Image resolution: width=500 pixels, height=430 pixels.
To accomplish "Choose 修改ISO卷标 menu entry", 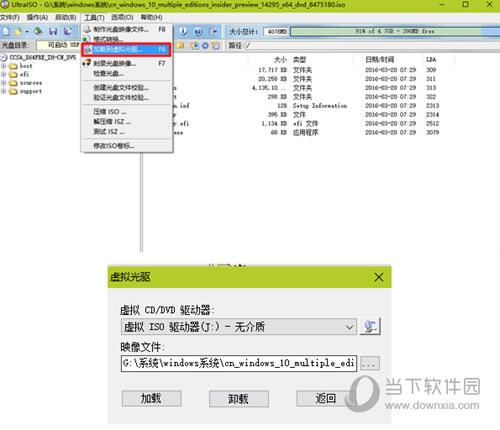I will 127,146.
